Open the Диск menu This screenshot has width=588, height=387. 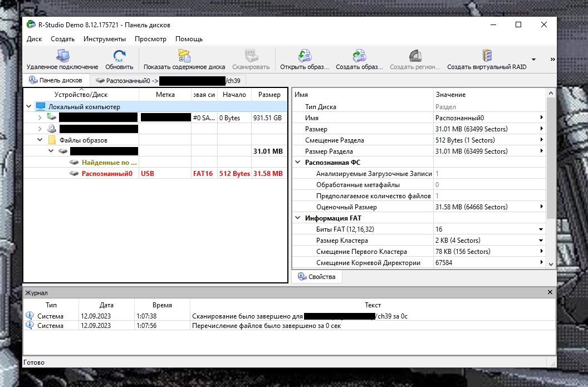click(34, 39)
